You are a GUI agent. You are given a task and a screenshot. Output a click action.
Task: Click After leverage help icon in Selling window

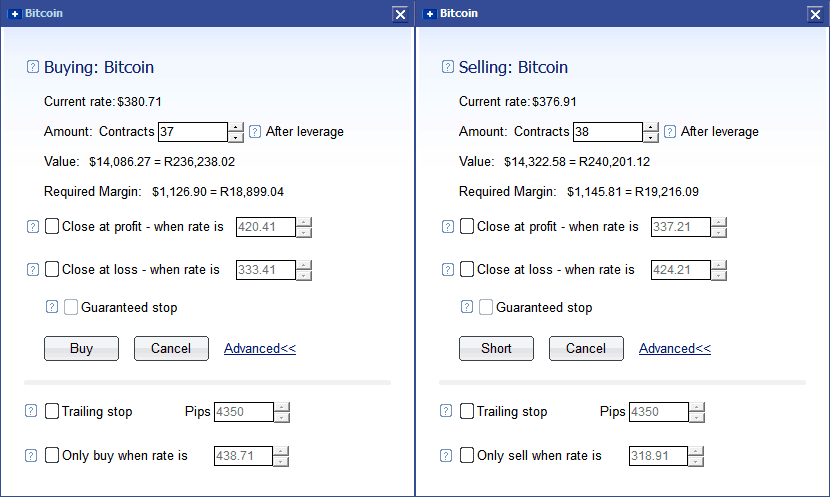point(670,131)
